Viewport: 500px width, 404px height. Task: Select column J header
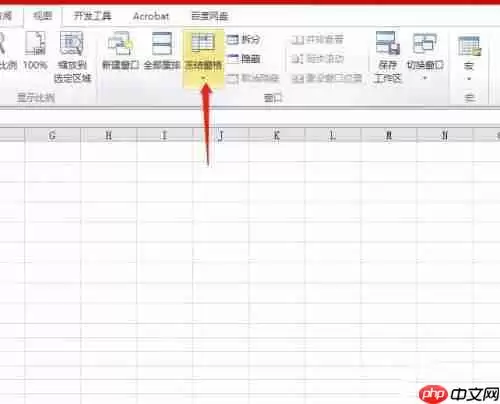221,135
